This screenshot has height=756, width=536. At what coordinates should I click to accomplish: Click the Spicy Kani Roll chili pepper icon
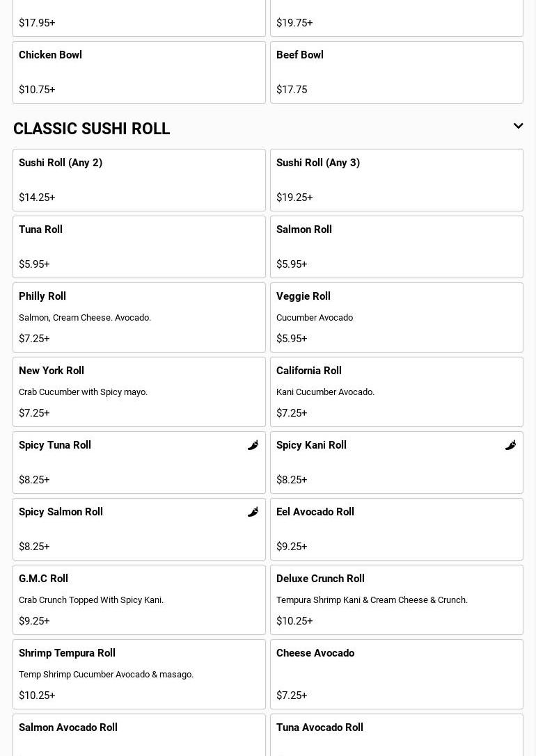(510, 445)
